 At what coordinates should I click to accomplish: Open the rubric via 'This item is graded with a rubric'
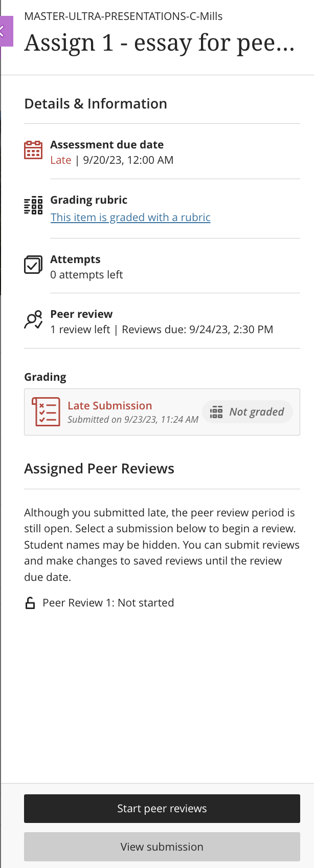[130, 217]
